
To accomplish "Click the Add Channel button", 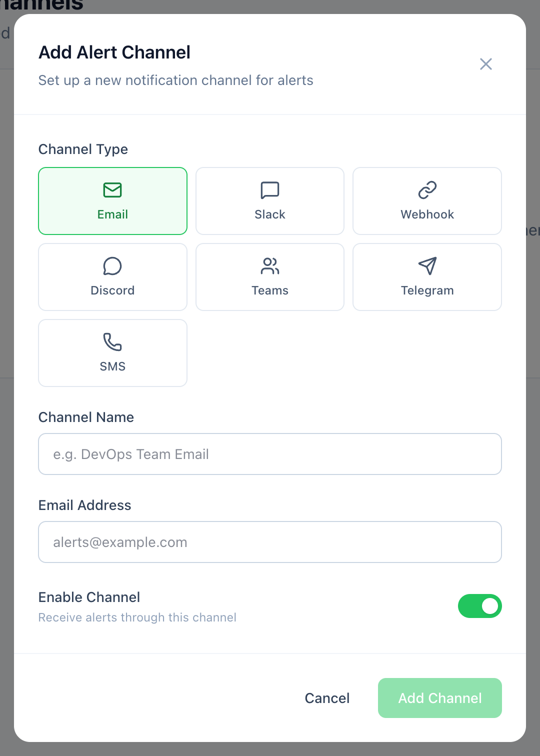I will pos(440,698).
